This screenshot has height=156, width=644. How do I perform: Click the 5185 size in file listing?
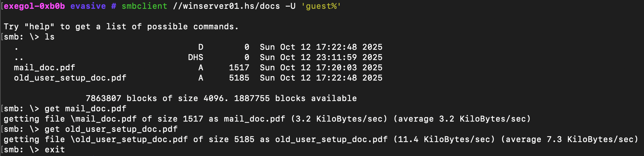click(239, 78)
